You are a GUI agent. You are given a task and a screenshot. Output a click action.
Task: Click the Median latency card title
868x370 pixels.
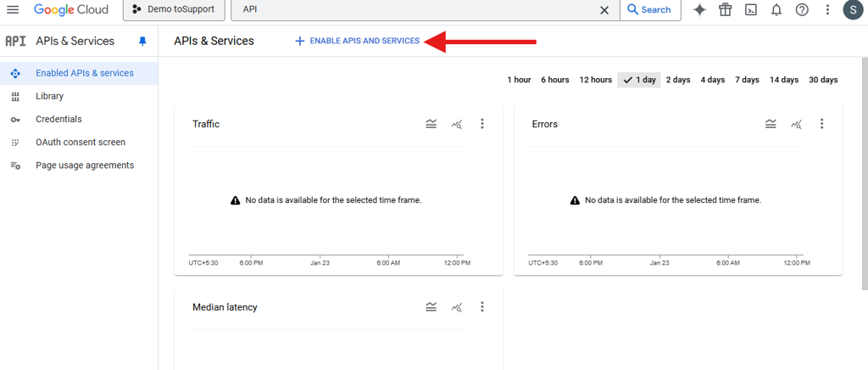225,307
